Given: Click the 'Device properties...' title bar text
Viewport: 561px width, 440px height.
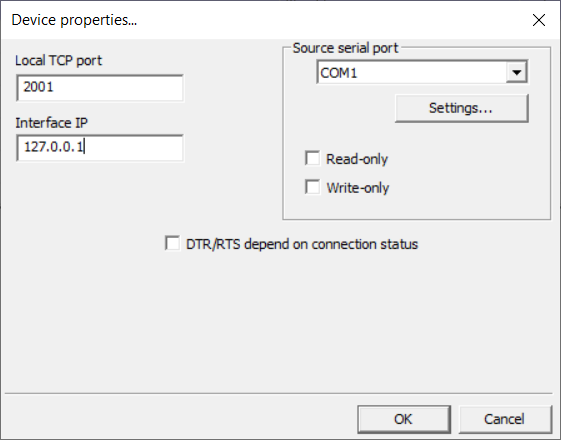Looking at the screenshot, I should click(x=74, y=20).
